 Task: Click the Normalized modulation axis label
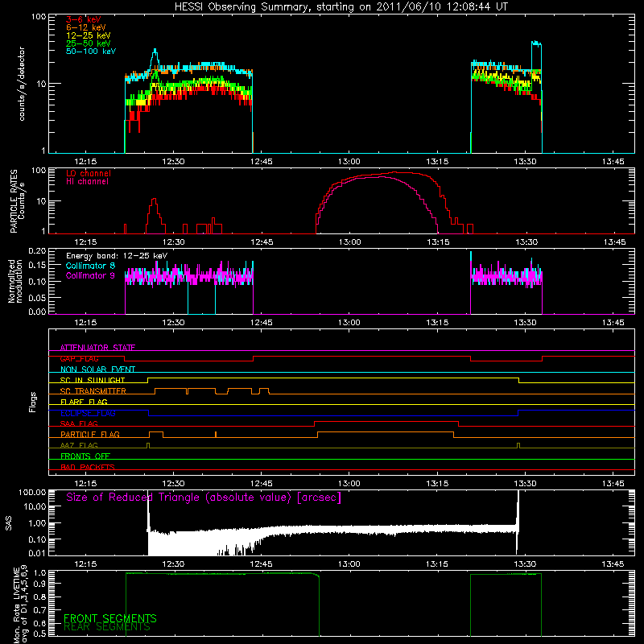[15, 281]
